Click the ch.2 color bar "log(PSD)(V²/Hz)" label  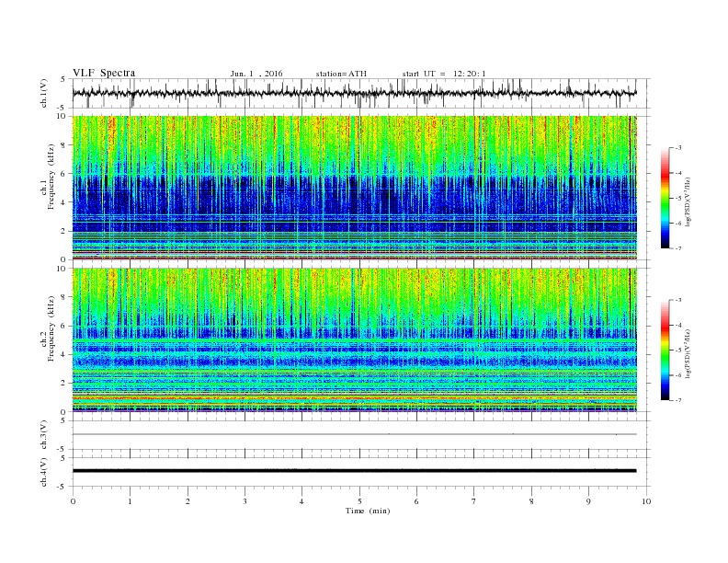[x=688, y=353]
